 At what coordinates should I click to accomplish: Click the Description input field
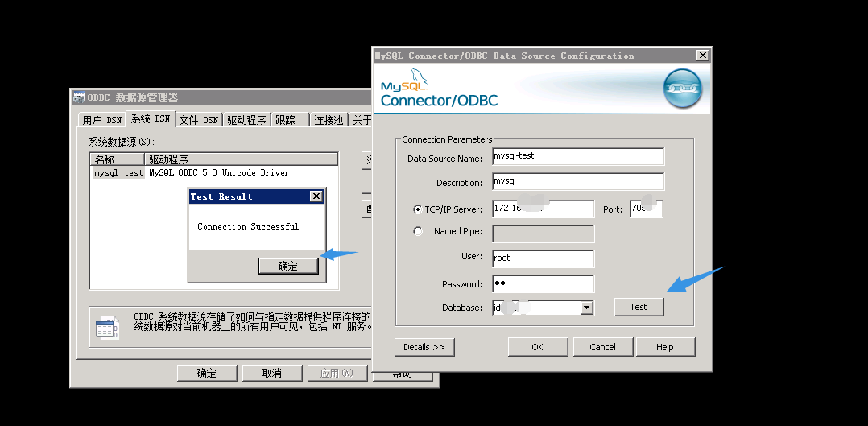[x=578, y=181]
